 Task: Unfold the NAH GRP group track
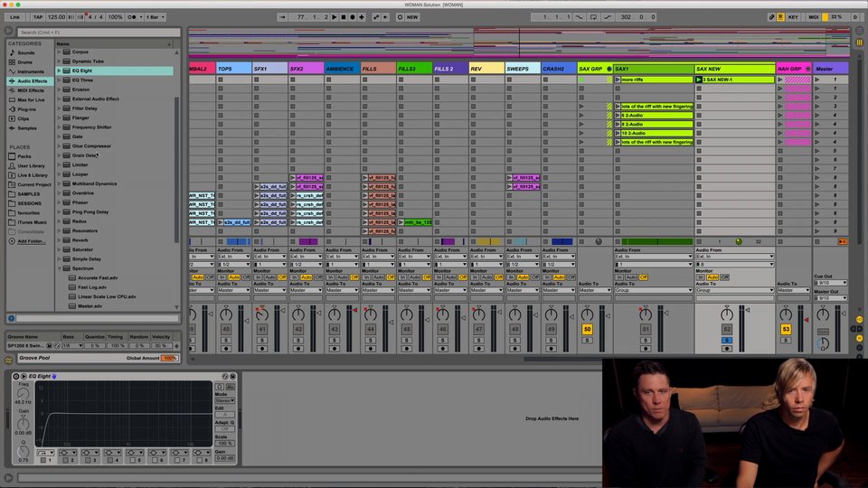807,69
